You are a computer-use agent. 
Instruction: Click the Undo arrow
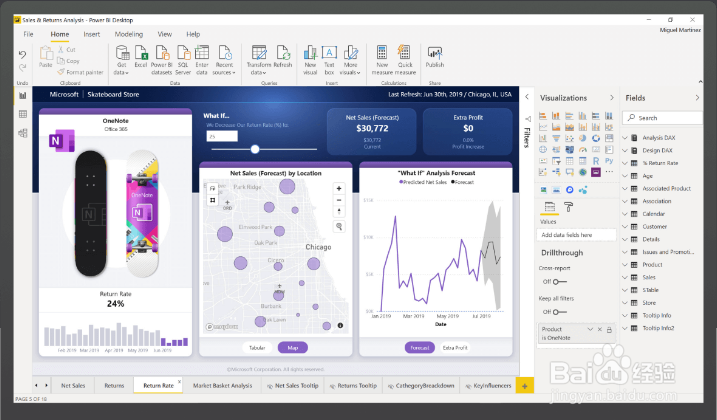tap(22, 54)
